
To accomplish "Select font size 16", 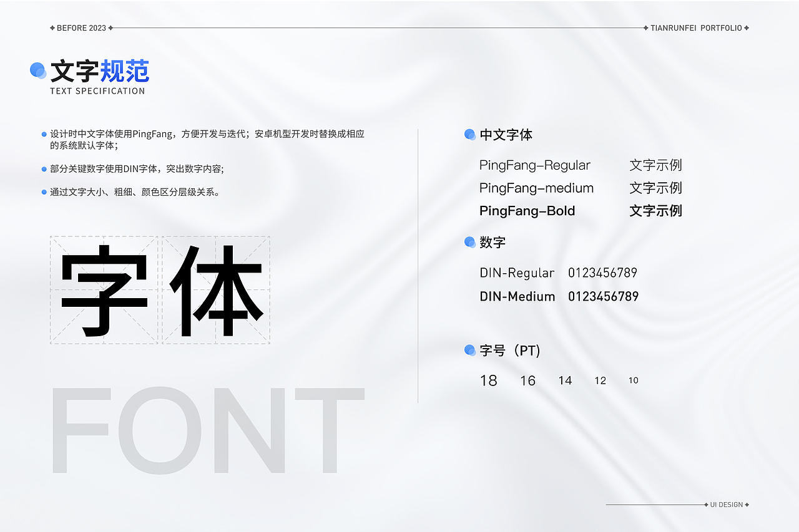I will [x=528, y=380].
